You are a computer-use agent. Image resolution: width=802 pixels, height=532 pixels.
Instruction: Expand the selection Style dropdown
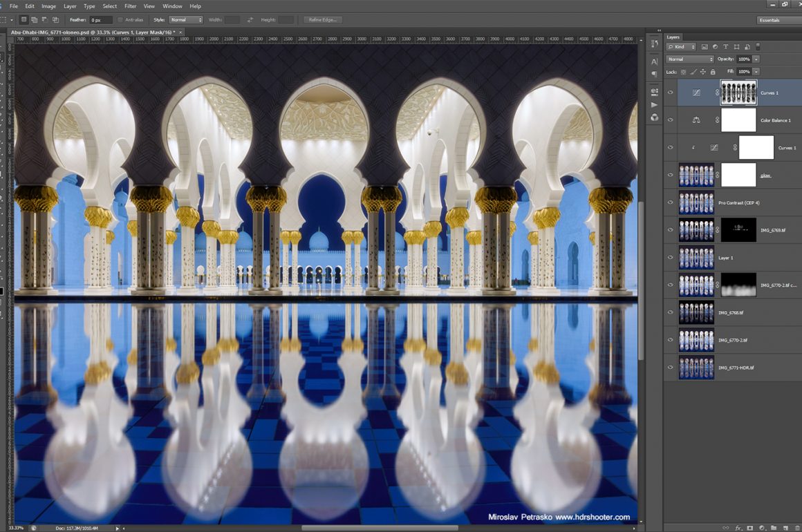[x=186, y=20]
